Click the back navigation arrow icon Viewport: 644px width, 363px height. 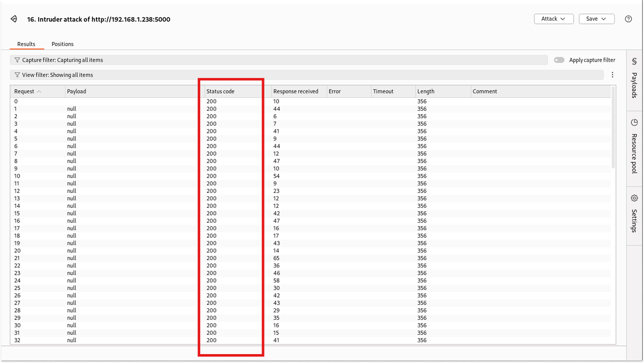tap(14, 19)
